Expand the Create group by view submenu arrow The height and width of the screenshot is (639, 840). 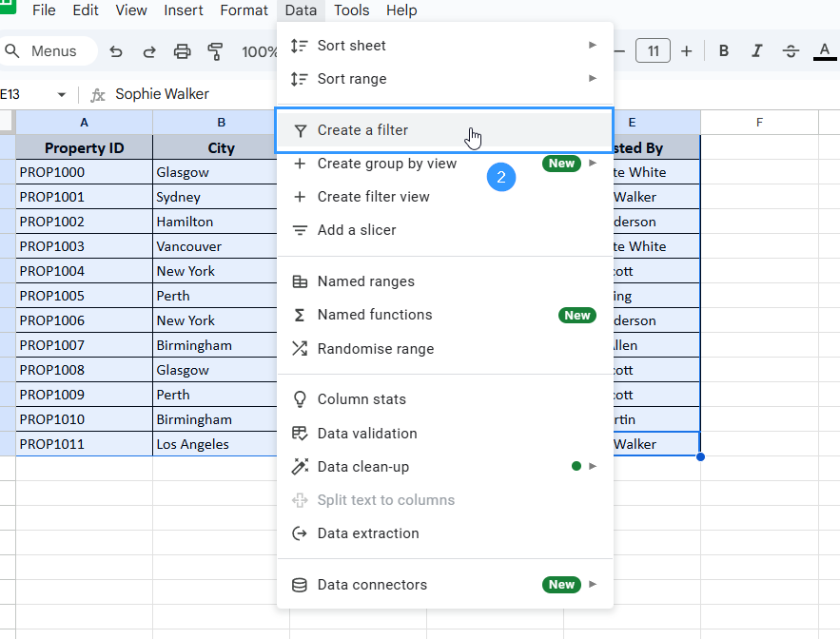pyautogui.click(x=593, y=163)
